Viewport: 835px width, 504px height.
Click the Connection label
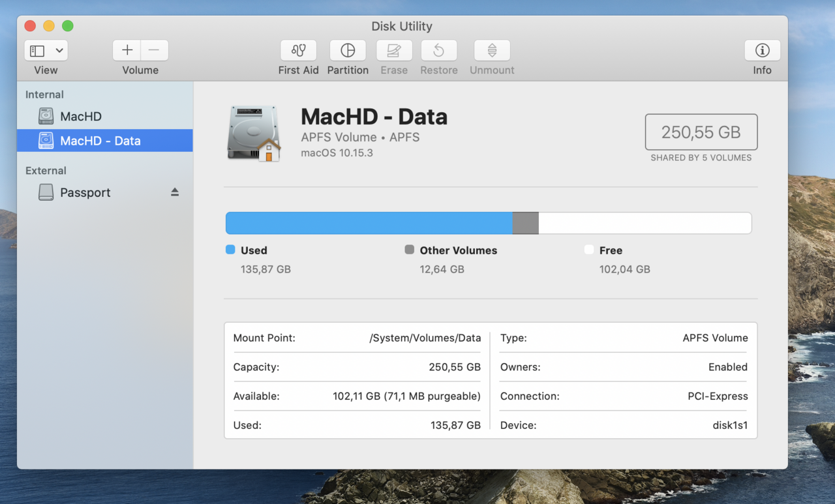[530, 396]
